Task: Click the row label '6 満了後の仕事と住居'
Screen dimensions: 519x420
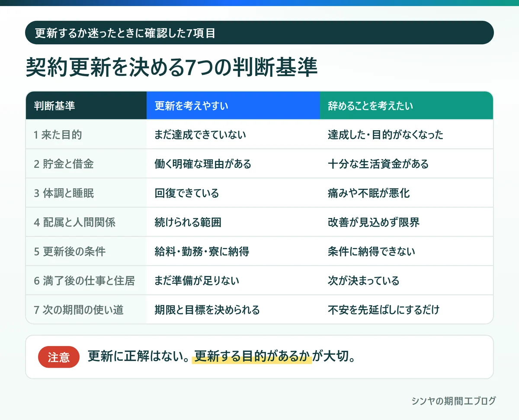Action: pyautogui.click(x=86, y=281)
